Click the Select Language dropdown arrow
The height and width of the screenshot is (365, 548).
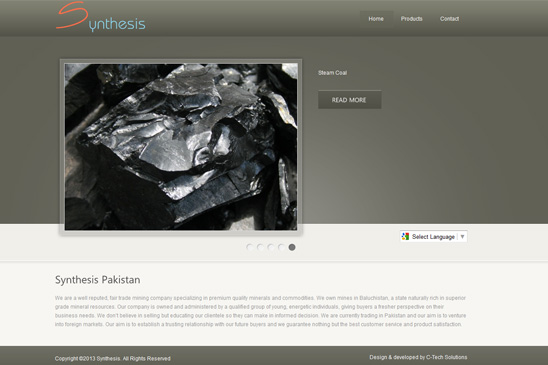point(462,237)
